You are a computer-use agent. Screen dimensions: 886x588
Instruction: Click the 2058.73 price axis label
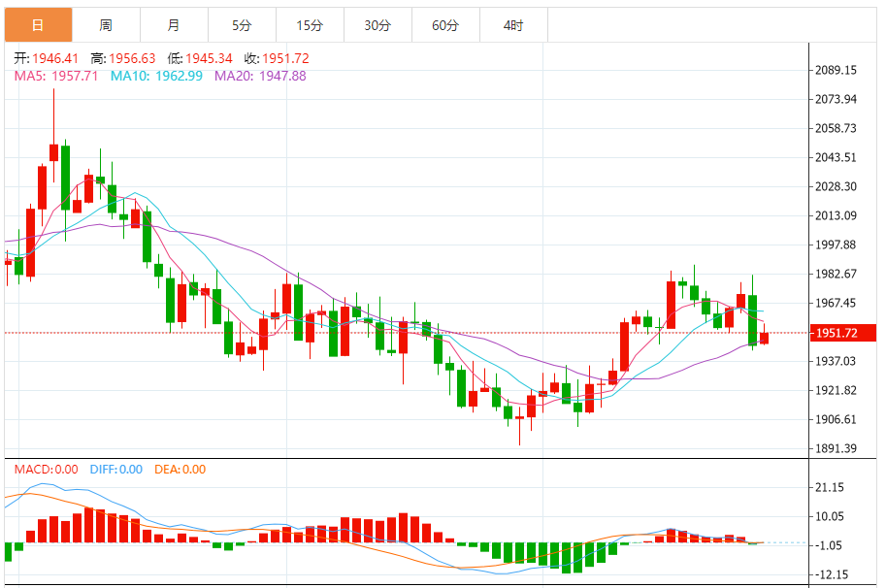836,128
